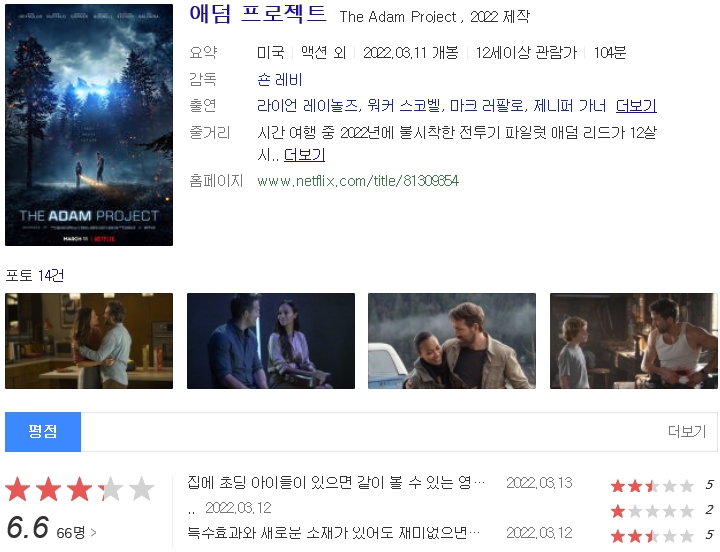Screen dimensions: 720x552
Task: Open the 포토 14건 photos link
Action: [x=34, y=276]
